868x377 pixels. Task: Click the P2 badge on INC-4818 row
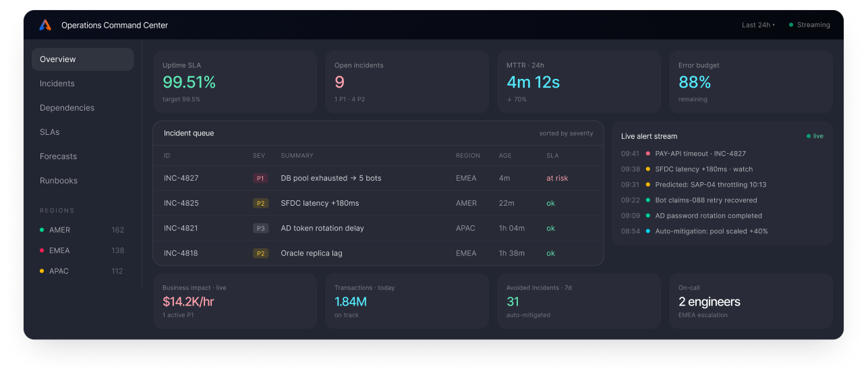click(260, 253)
